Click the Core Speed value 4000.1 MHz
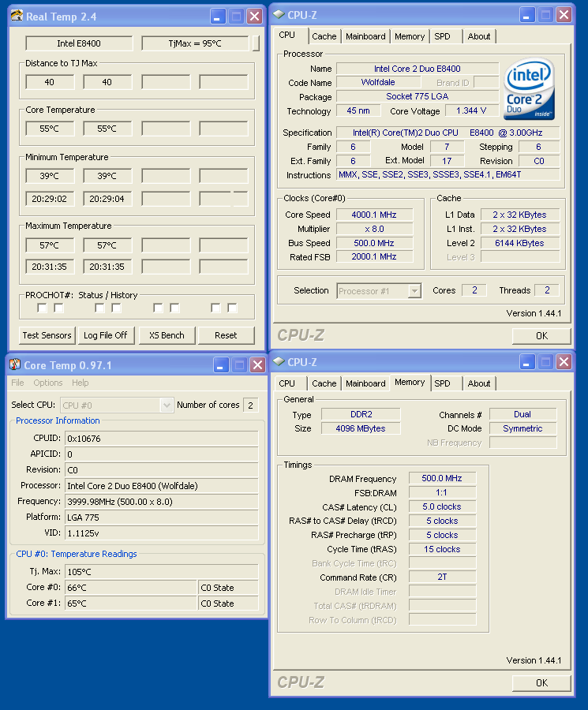Image resolution: width=588 pixels, height=710 pixels. coord(374,215)
